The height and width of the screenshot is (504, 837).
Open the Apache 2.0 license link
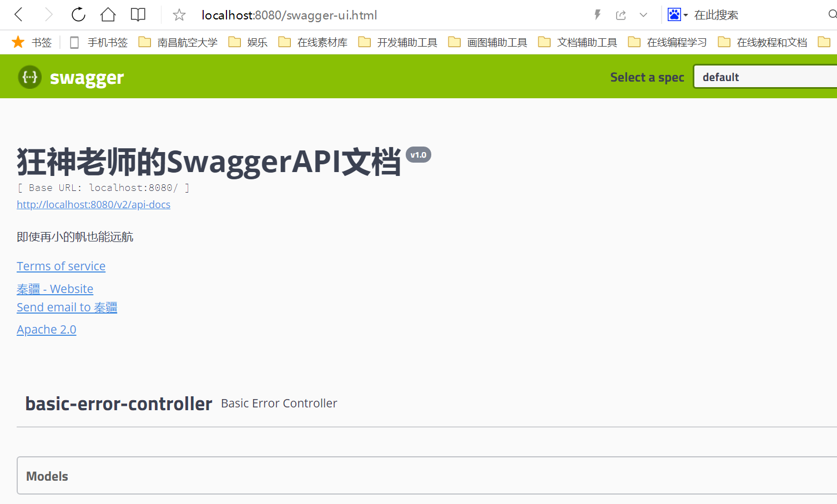[x=47, y=329]
